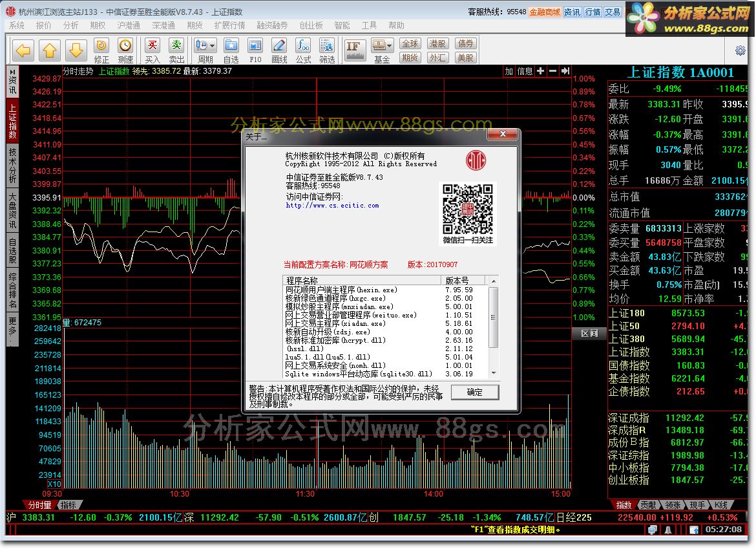756x549 pixels.
Task: Click the 买入 buy icon
Action: click(x=152, y=50)
